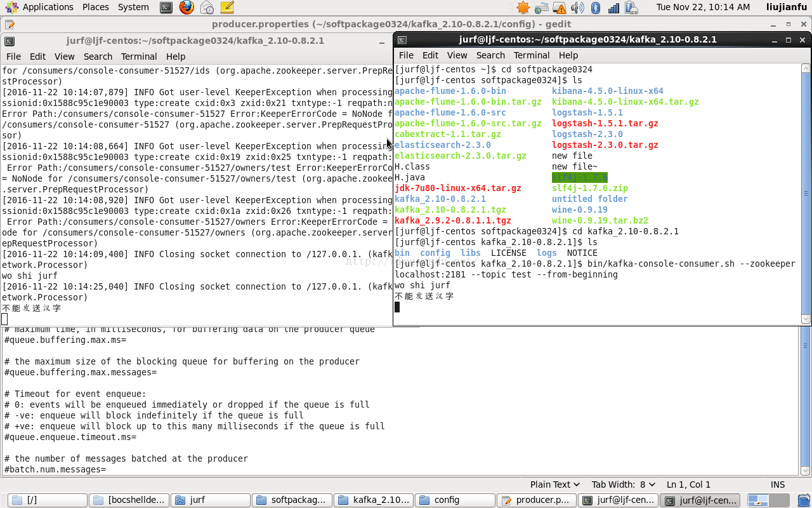The height and width of the screenshot is (508, 812).
Task: Launch Terminal from the top panel icon
Action: 166,8
